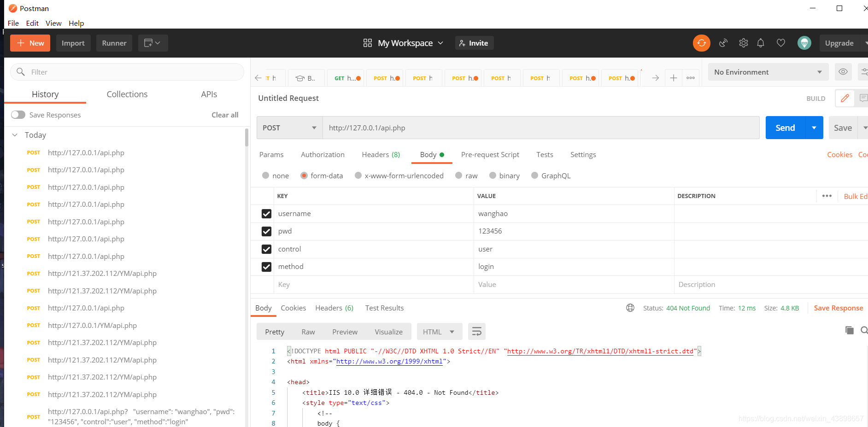Open the user avatar menu
Viewport: 868px width, 427px height.
click(804, 43)
